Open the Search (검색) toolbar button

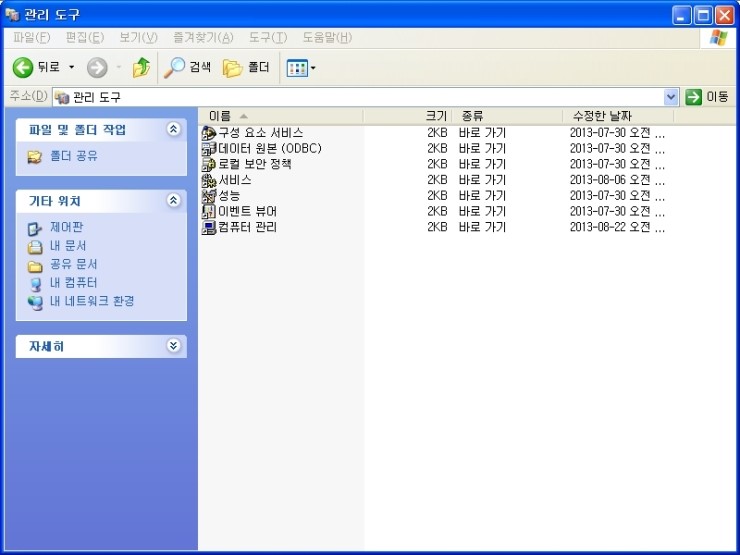(188, 67)
